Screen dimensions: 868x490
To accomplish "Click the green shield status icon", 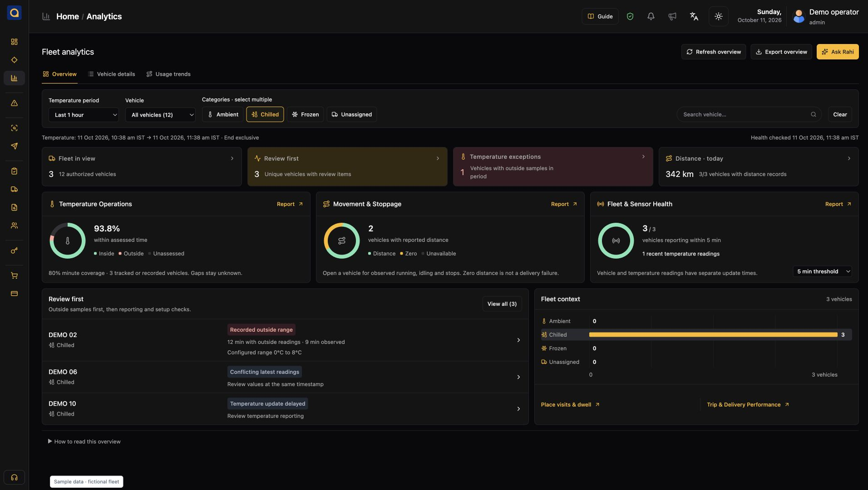I will click(630, 16).
